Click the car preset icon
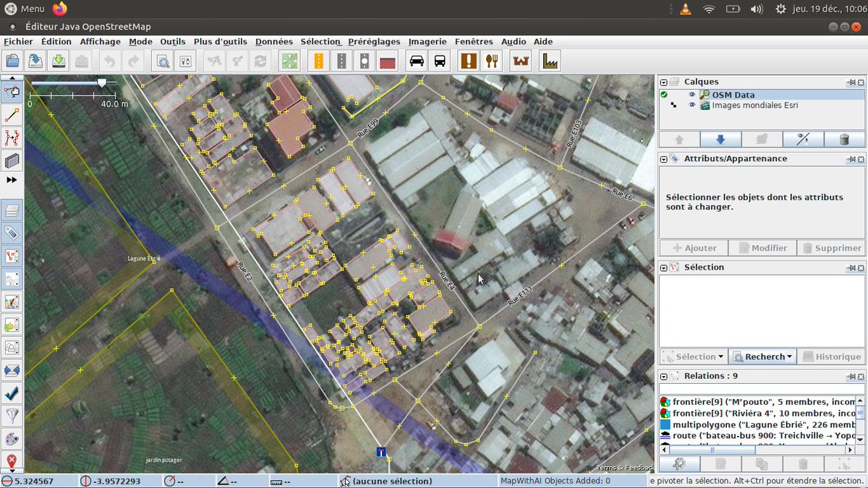Image resolution: width=868 pixels, height=488 pixels. click(x=417, y=61)
